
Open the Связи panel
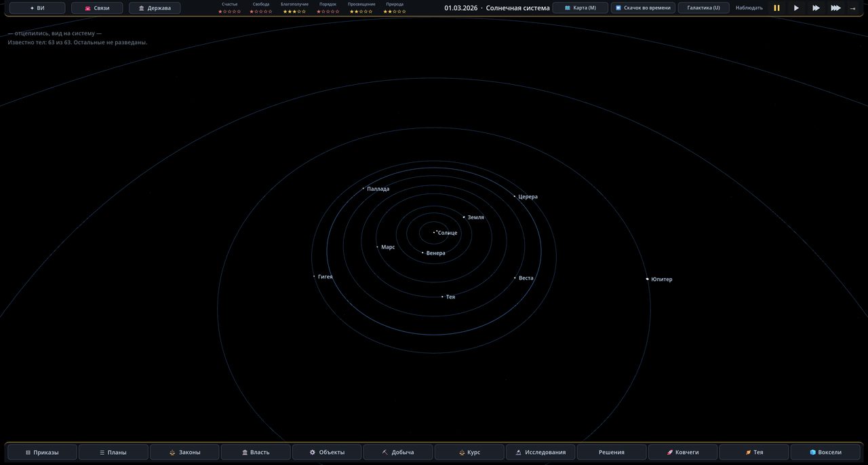tap(97, 8)
